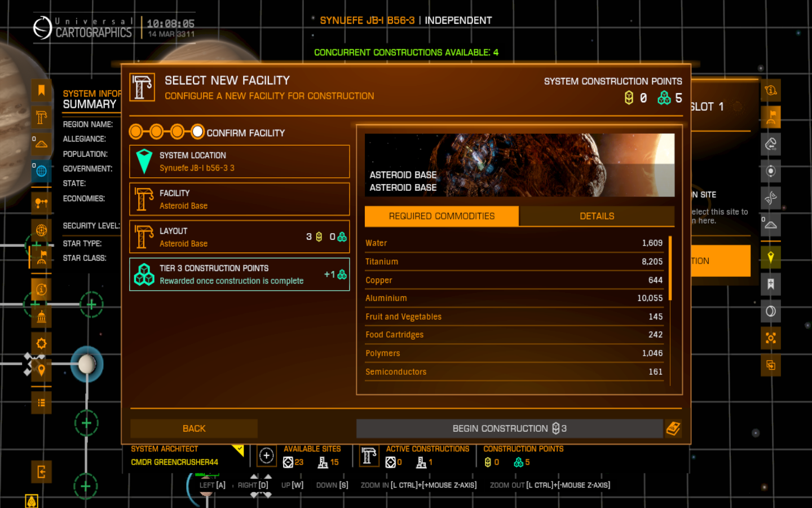
Task: Select the second wizard step circle
Action: [x=157, y=132]
